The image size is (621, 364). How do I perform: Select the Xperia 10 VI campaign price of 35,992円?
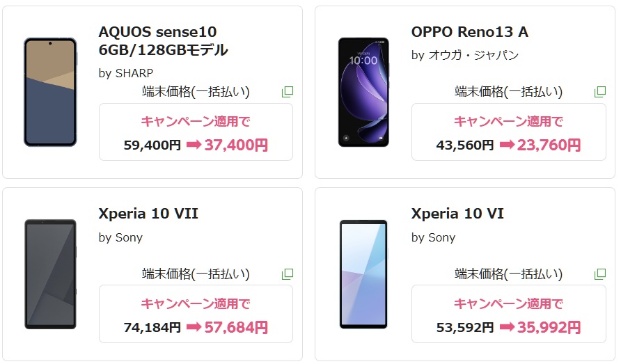(x=549, y=327)
